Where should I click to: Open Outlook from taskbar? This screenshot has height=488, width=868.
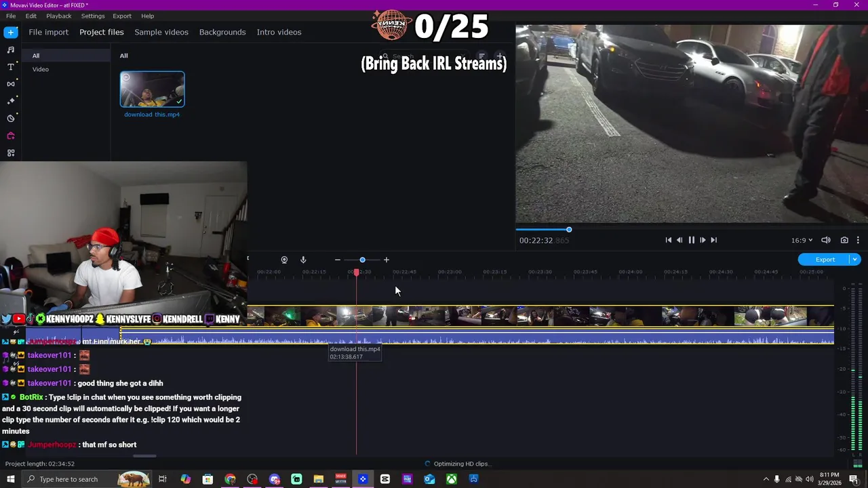click(x=429, y=479)
